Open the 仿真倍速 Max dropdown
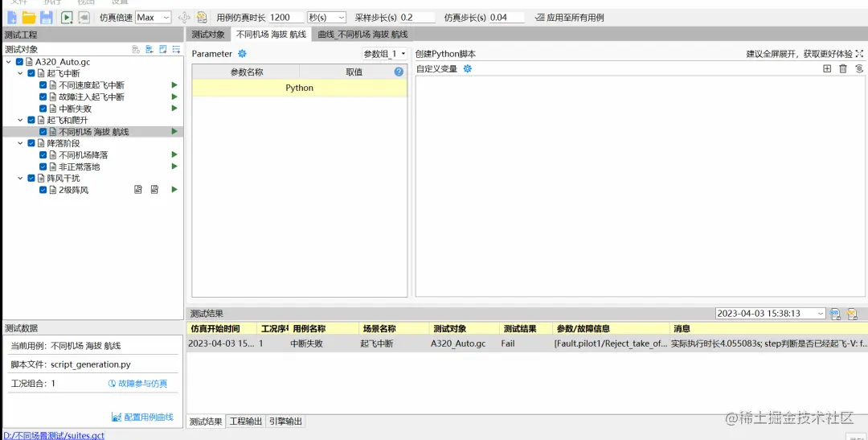The width and height of the screenshot is (868, 440). pos(154,18)
